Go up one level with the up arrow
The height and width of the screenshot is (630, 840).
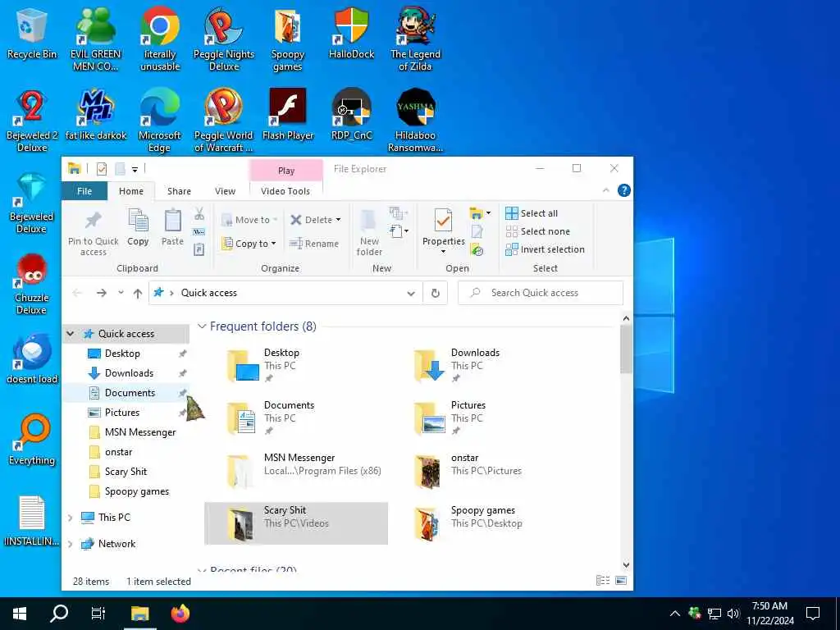tap(138, 293)
